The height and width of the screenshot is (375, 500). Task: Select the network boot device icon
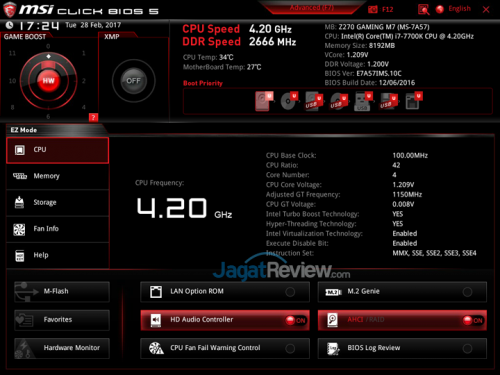pos(414,101)
